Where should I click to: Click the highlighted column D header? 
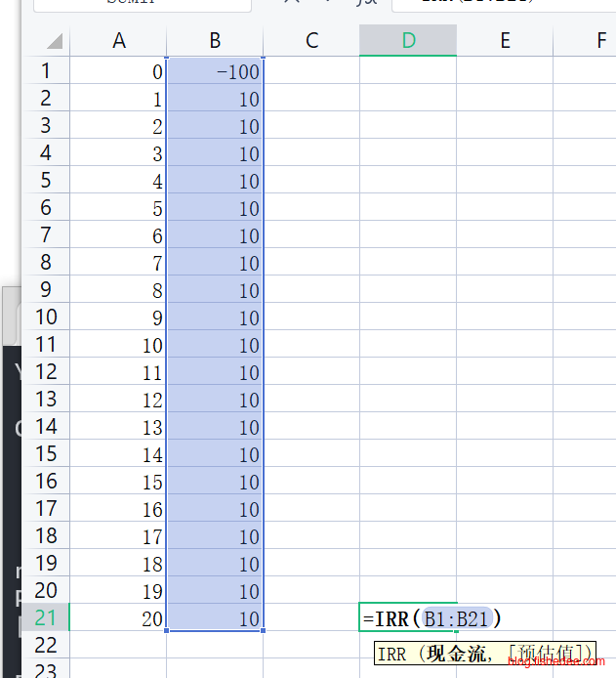point(408,40)
